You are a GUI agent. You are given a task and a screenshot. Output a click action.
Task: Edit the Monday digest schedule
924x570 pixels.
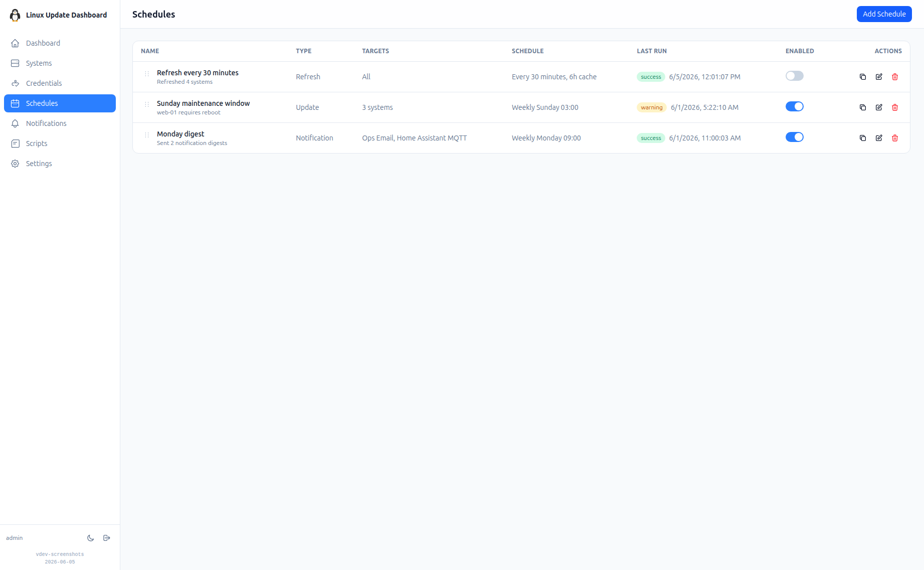point(879,138)
